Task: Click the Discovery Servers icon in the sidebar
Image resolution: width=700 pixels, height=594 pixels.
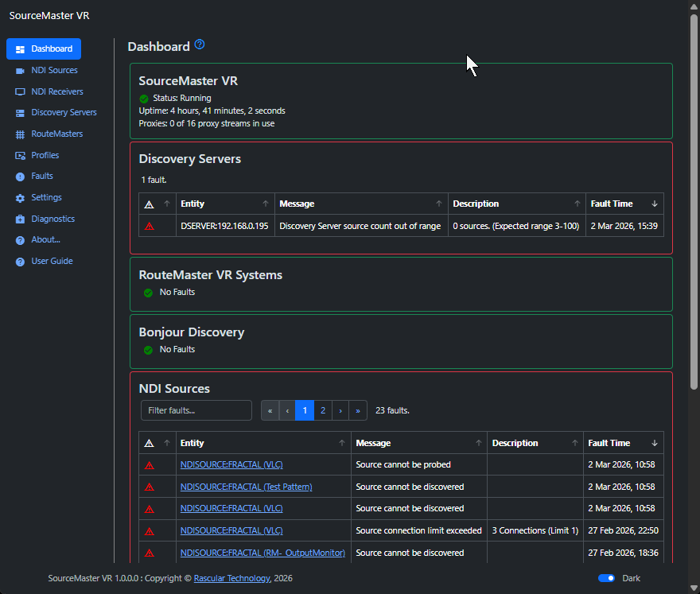Action: click(20, 113)
